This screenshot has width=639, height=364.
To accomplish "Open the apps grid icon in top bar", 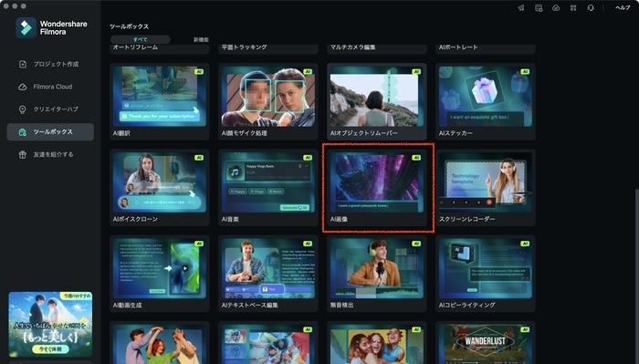I will [573, 7].
